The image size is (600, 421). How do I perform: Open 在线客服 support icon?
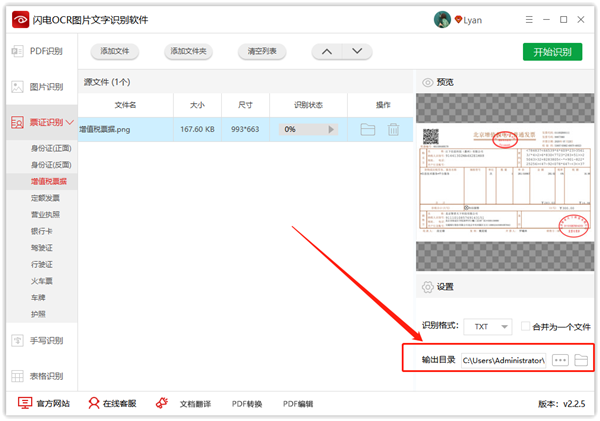pos(94,403)
